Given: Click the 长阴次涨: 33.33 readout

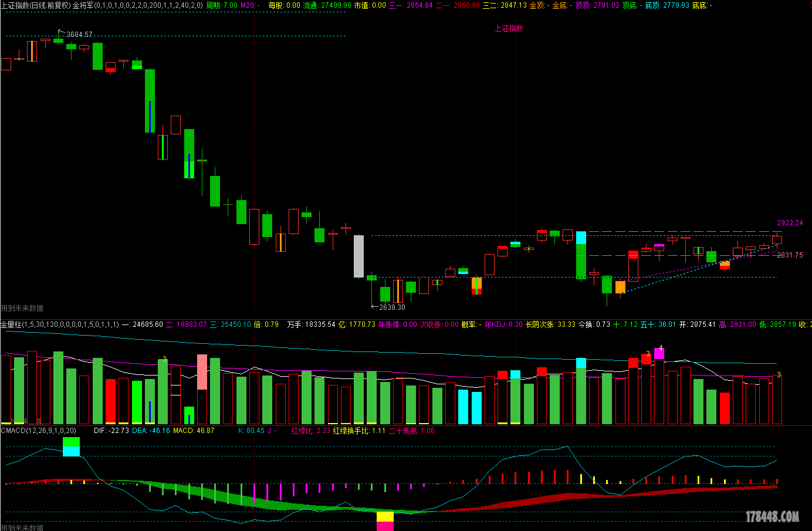Looking at the screenshot, I should pyautogui.click(x=550, y=324).
